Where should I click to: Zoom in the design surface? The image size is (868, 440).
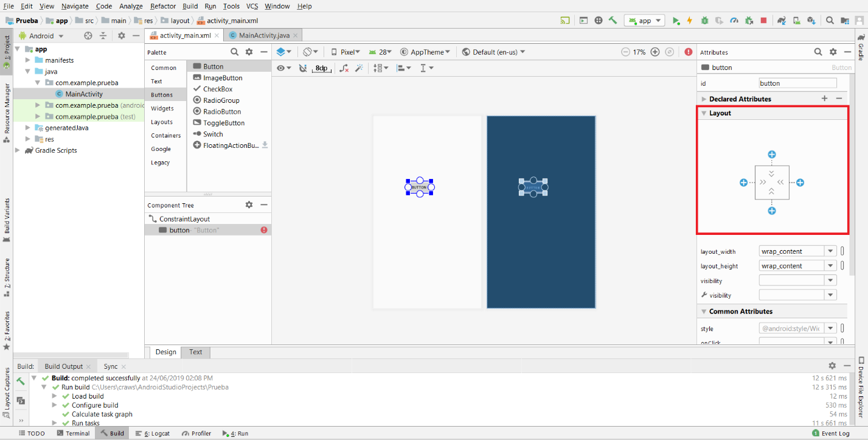pos(655,52)
